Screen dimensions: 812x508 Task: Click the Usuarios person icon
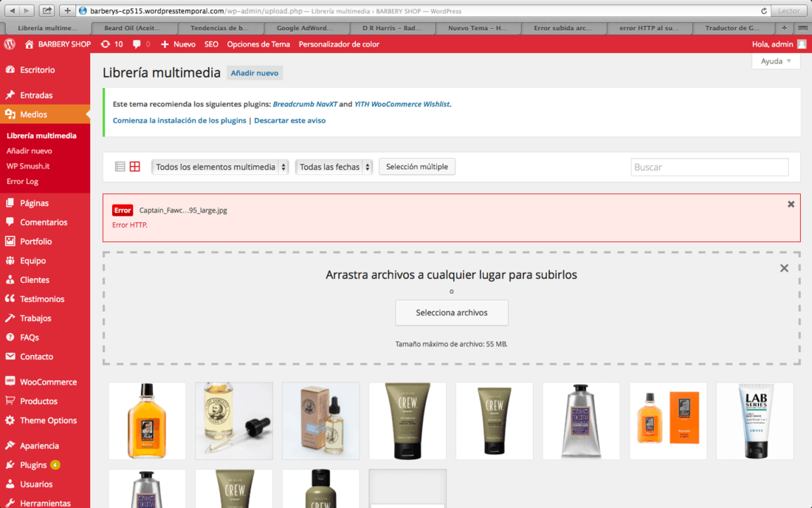[x=10, y=484]
